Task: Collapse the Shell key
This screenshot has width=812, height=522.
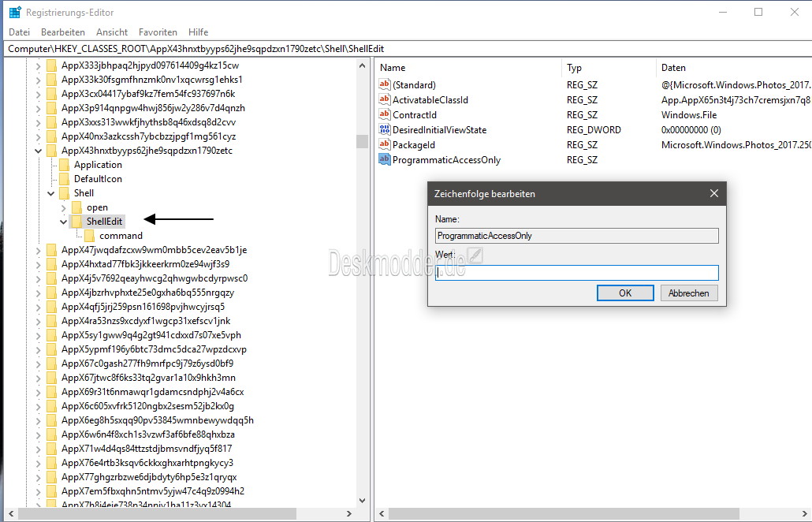Action: [50, 193]
